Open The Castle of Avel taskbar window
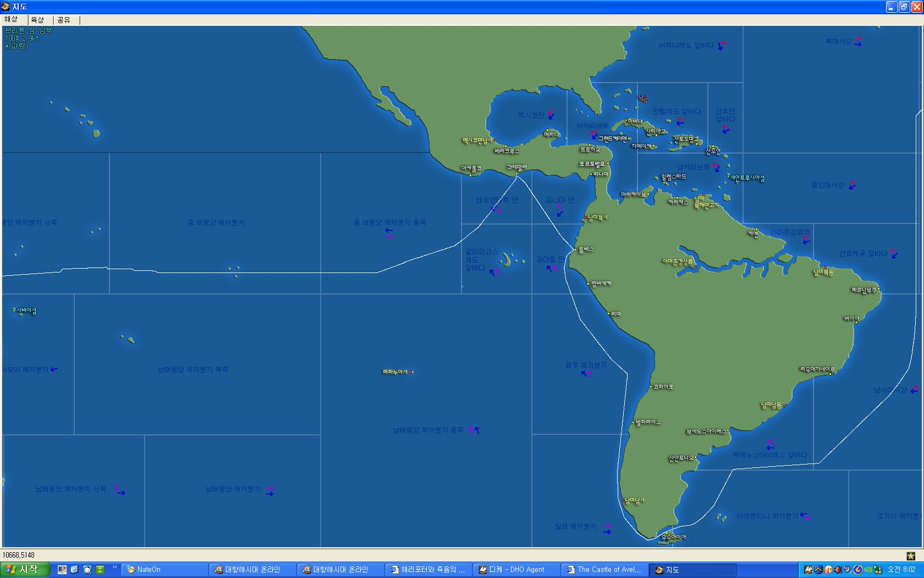 (x=604, y=570)
